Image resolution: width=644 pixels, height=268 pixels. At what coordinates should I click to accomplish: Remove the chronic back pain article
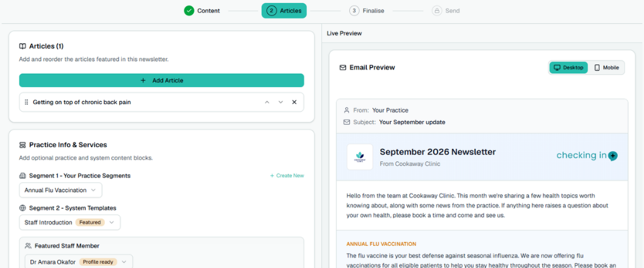(294, 102)
